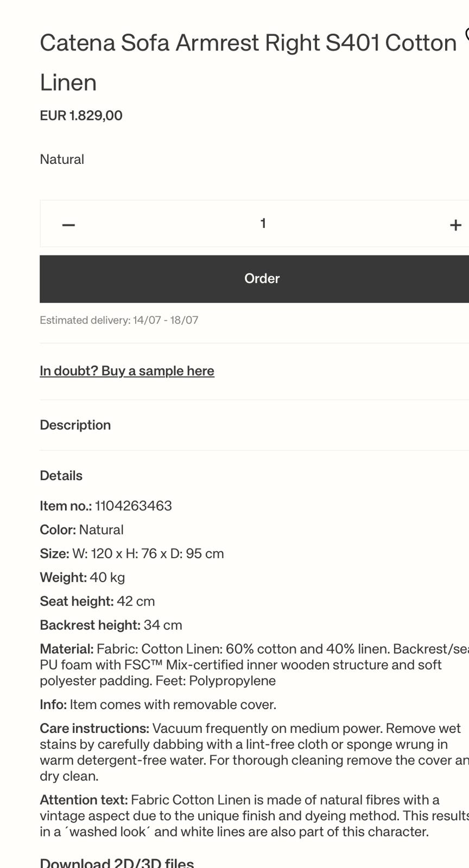Expand the Download 2D/3D files section

coord(117,863)
